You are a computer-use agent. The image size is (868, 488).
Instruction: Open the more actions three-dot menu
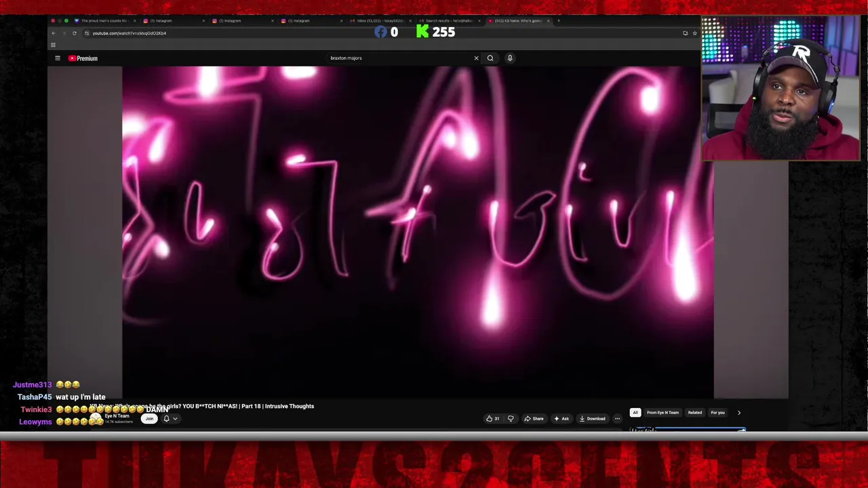pyautogui.click(x=617, y=419)
